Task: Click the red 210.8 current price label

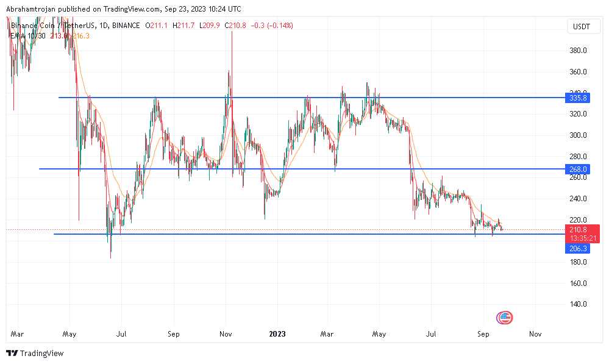Action: pyautogui.click(x=578, y=230)
